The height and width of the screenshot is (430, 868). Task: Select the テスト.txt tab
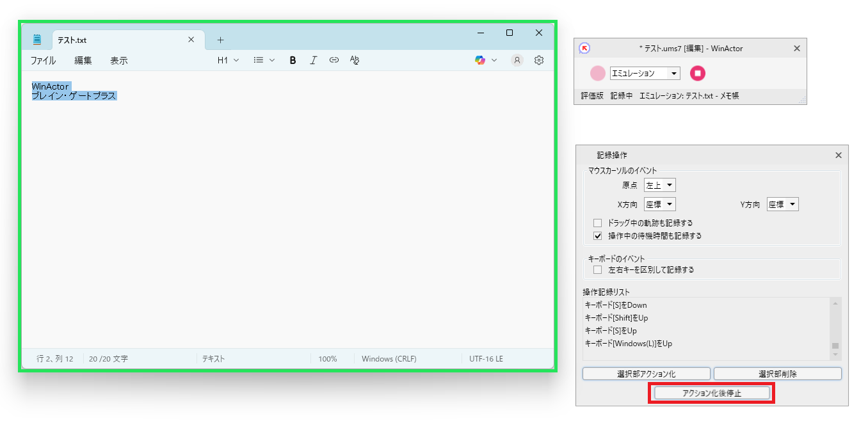[128, 40]
